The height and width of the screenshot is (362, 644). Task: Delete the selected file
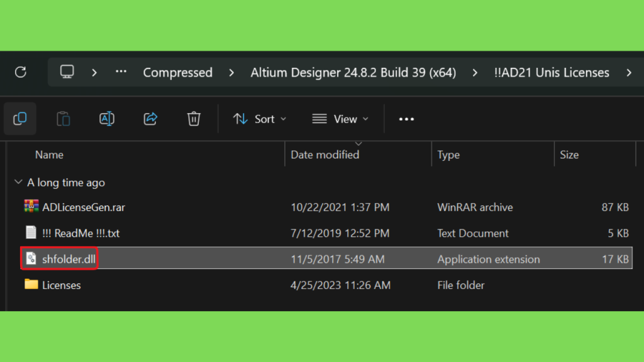[x=194, y=119]
